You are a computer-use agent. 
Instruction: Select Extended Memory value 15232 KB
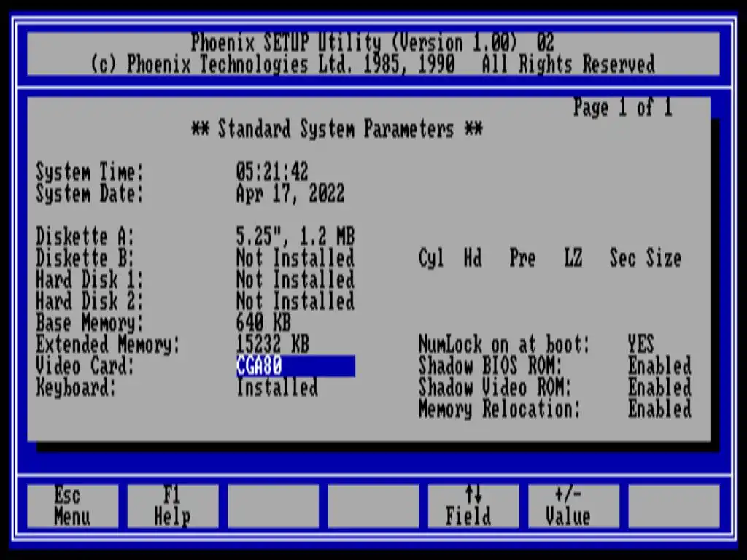click(x=273, y=344)
